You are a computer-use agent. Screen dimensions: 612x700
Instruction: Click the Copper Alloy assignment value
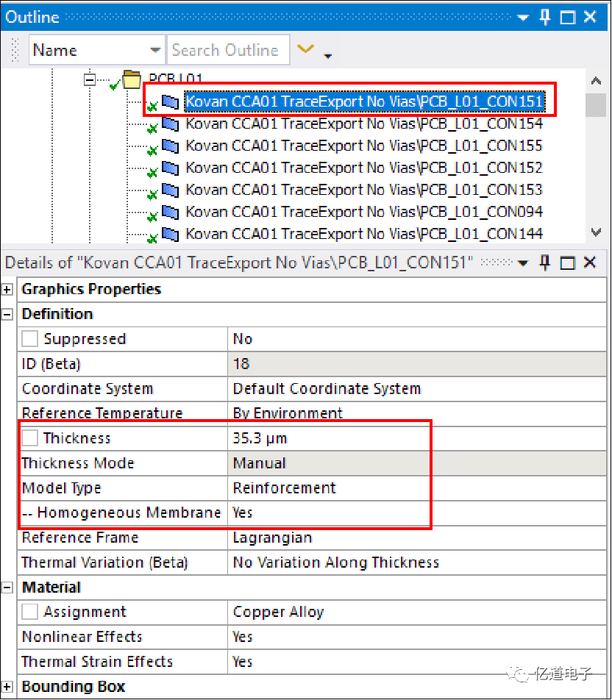tap(278, 612)
